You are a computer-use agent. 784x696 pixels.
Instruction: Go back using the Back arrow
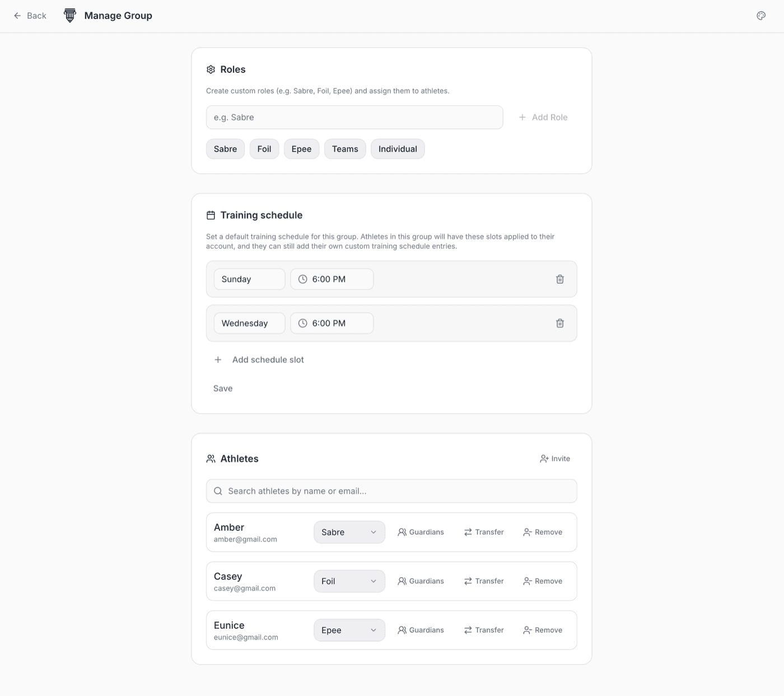pyautogui.click(x=30, y=16)
